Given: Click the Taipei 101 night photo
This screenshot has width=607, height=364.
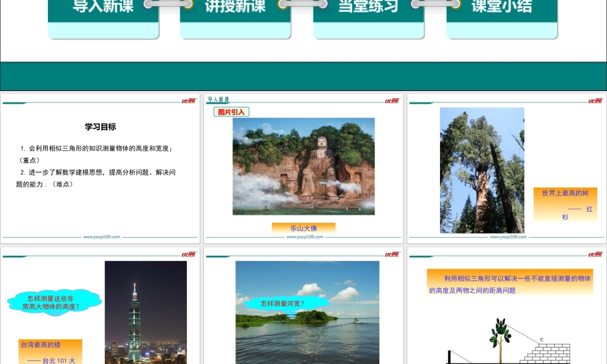Looking at the screenshot, I should click(x=146, y=312).
